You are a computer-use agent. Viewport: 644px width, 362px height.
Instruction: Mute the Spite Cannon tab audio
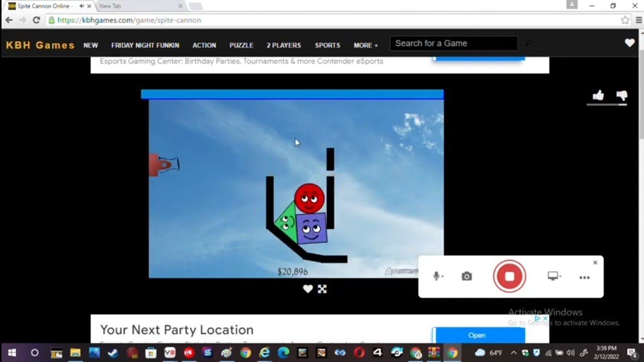tap(82, 6)
